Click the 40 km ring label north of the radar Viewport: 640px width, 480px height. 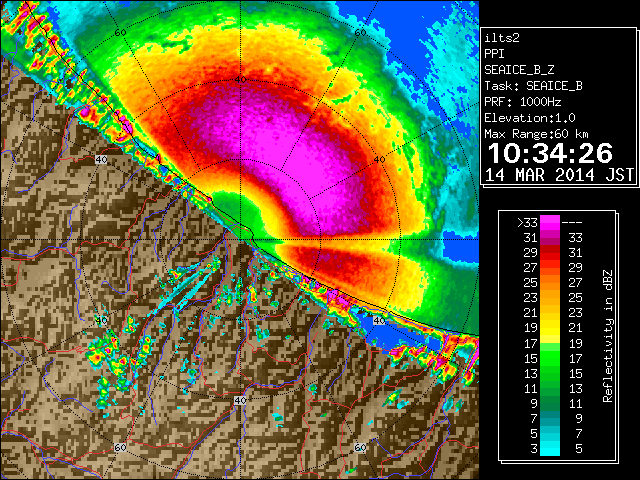(240, 80)
